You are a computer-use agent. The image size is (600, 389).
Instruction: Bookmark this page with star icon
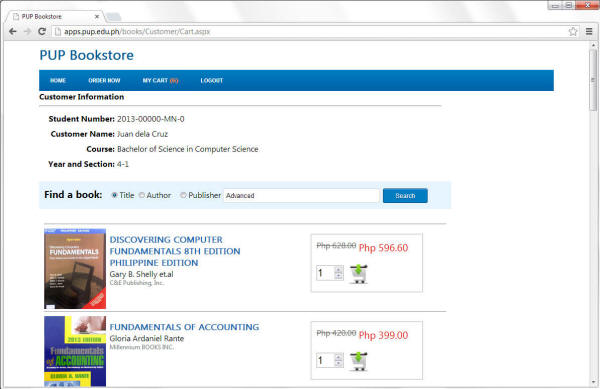[573, 31]
